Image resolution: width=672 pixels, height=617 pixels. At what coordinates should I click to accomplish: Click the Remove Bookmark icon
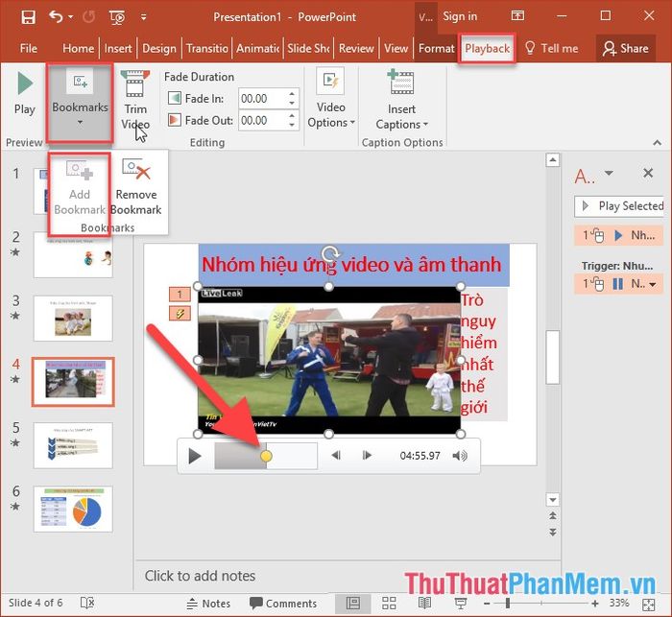[136, 170]
